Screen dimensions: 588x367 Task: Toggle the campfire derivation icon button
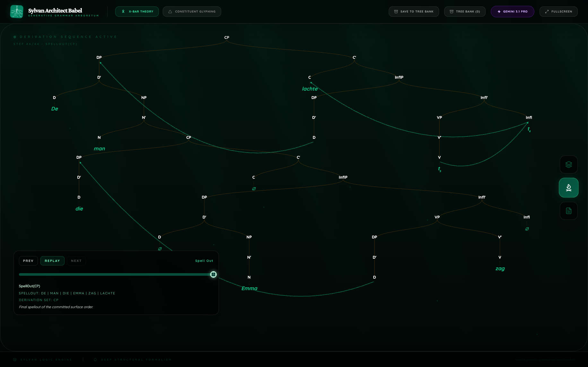tap(568, 188)
